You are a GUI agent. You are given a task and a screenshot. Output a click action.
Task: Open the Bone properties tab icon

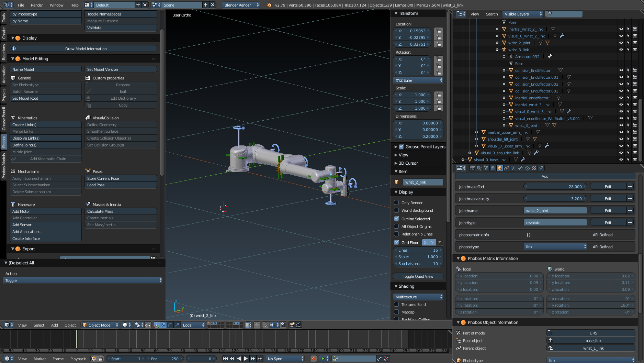(x=520, y=168)
